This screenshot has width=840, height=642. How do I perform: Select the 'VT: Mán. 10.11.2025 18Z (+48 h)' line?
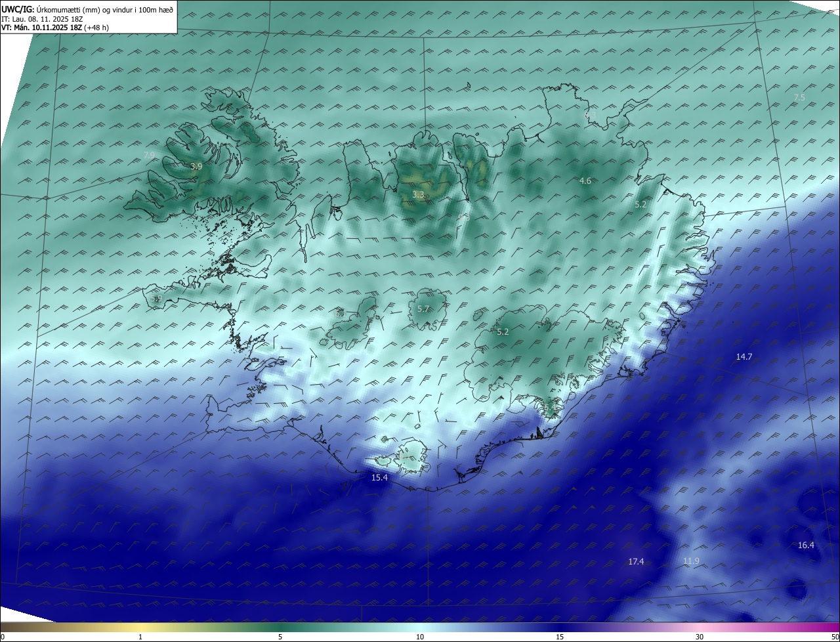click(54, 28)
